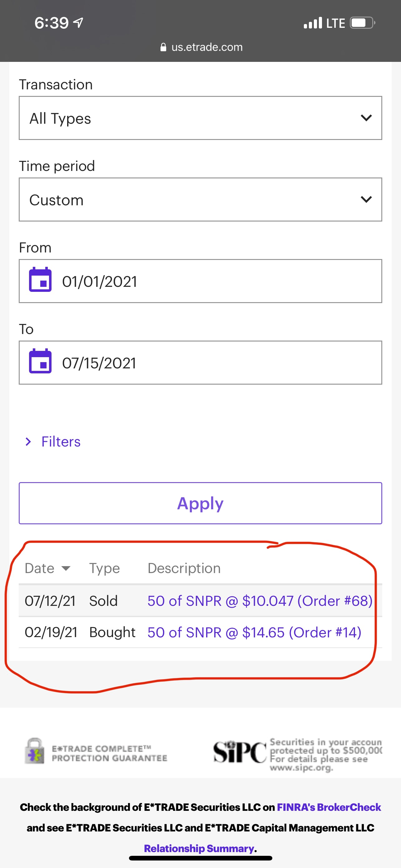Tap the location arrow beside the clock
Screen dimensions: 401x868
(x=78, y=23)
